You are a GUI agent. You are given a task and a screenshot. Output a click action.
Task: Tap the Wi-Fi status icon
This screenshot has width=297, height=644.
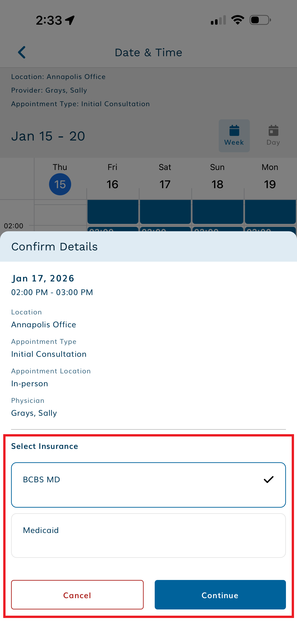(x=238, y=20)
